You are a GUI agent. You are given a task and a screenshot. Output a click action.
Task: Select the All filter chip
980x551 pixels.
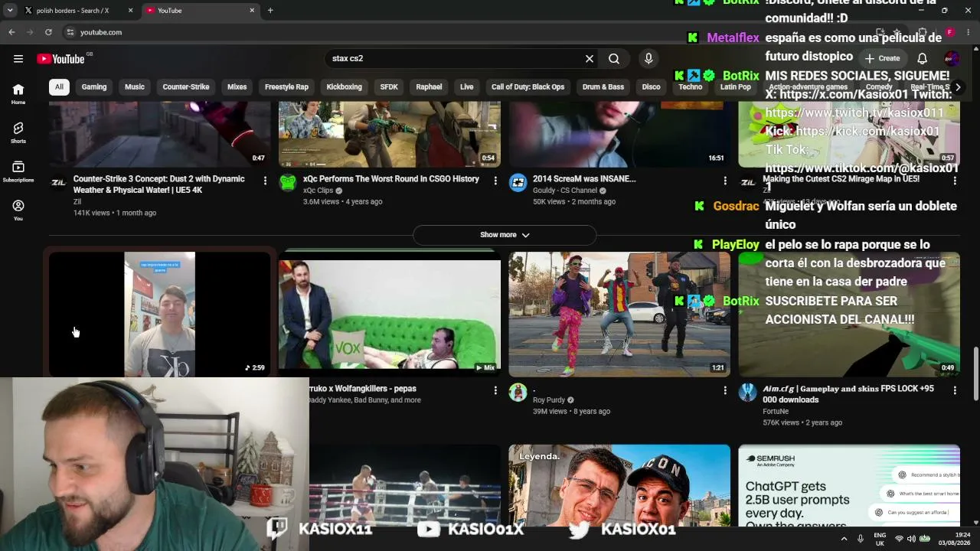pyautogui.click(x=59, y=87)
